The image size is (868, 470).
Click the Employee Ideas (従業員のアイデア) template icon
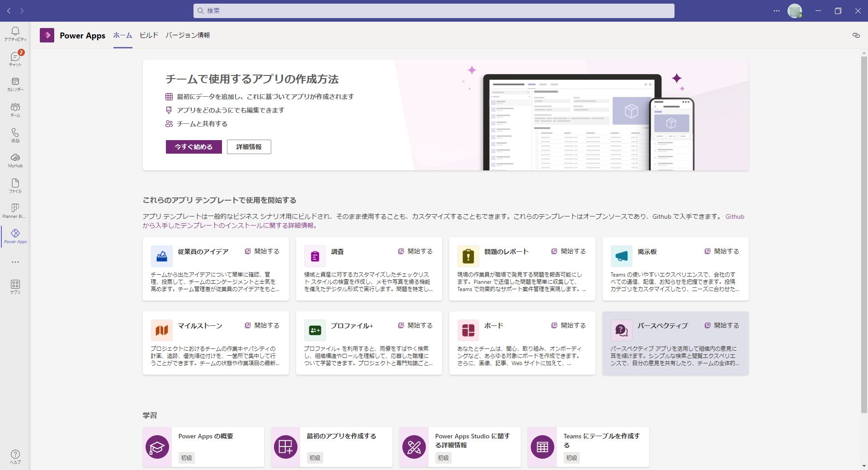pos(162,256)
